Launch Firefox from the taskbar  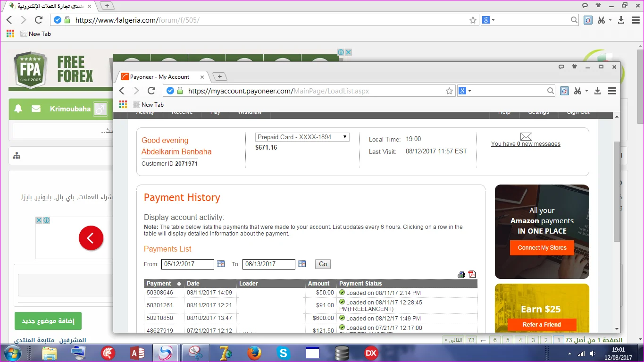pos(254,353)
